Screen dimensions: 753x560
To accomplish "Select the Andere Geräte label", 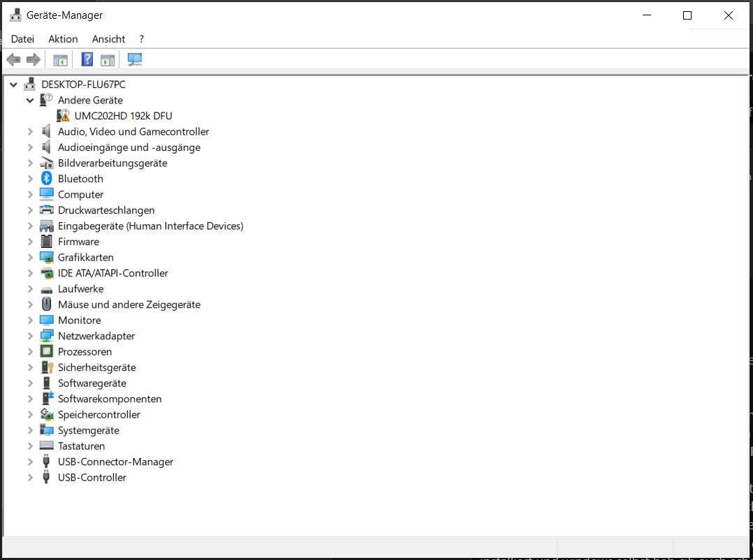I will coord(90,100).
